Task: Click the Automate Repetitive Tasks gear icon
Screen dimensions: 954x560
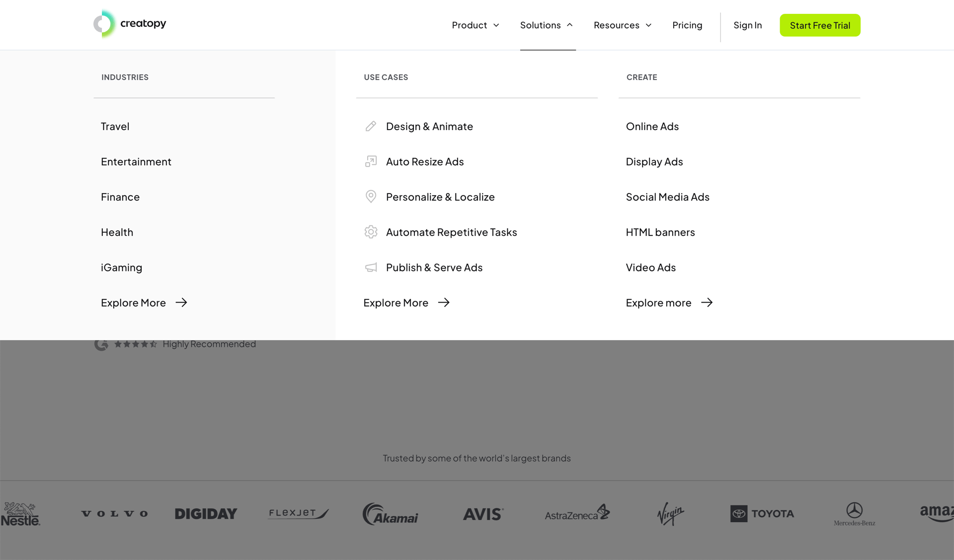Action: pyautogui.click(x=370, y=232)
